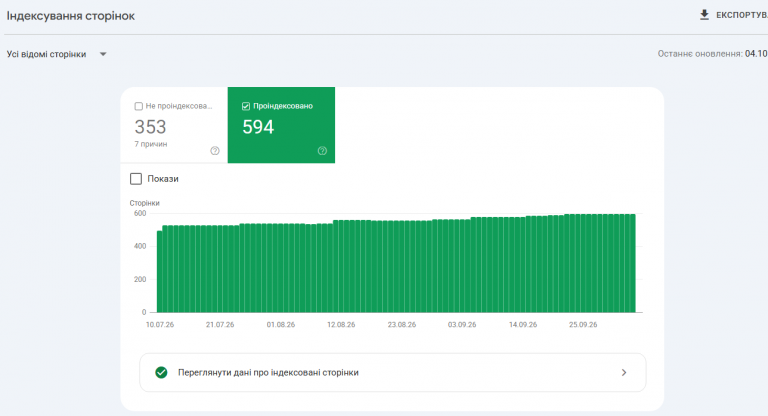
Task: Open Переглянути дані про індексовані сторінки
Action: [393, 372]
